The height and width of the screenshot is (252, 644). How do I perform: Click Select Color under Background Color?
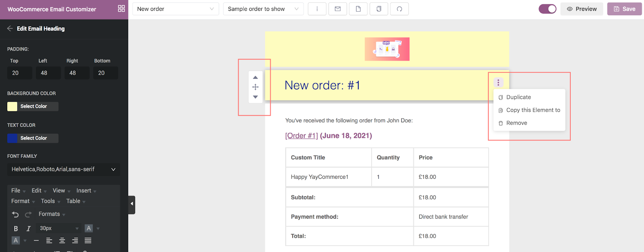tap(33, 106)
